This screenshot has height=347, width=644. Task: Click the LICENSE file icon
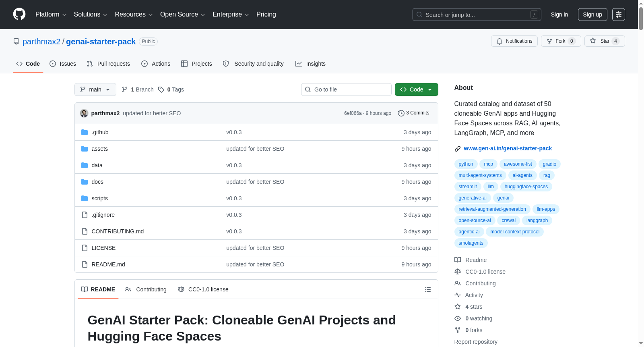[x=85, y=248]
